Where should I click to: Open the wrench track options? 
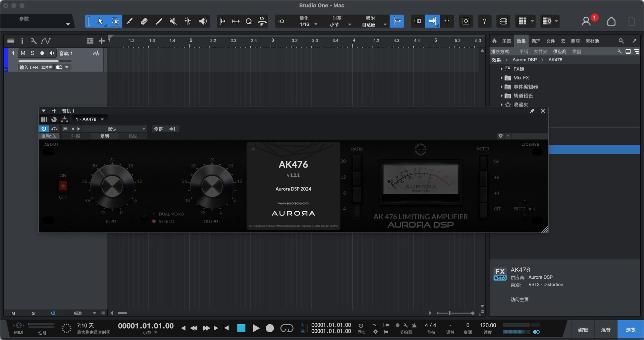[33, 41]
